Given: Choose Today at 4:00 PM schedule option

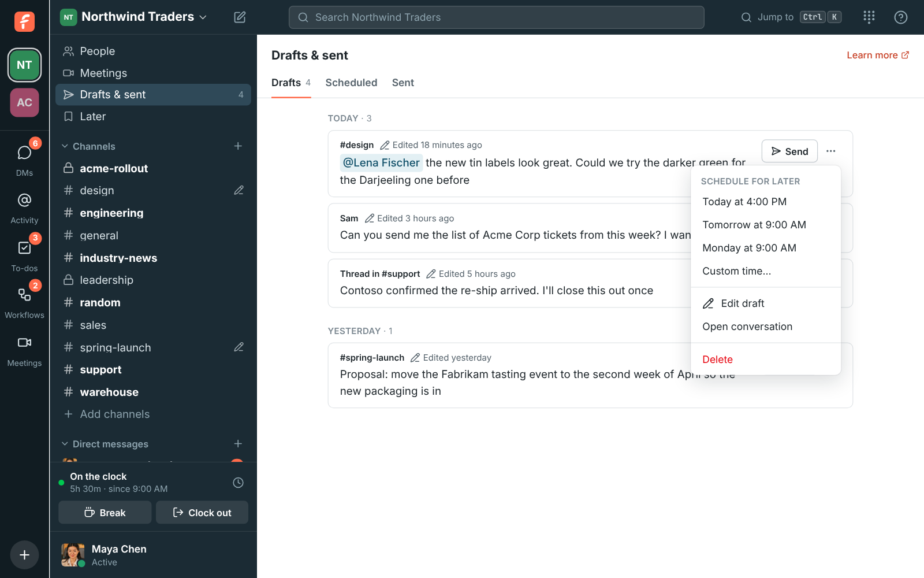Looking at the screenshot, I should coord(766,202).
